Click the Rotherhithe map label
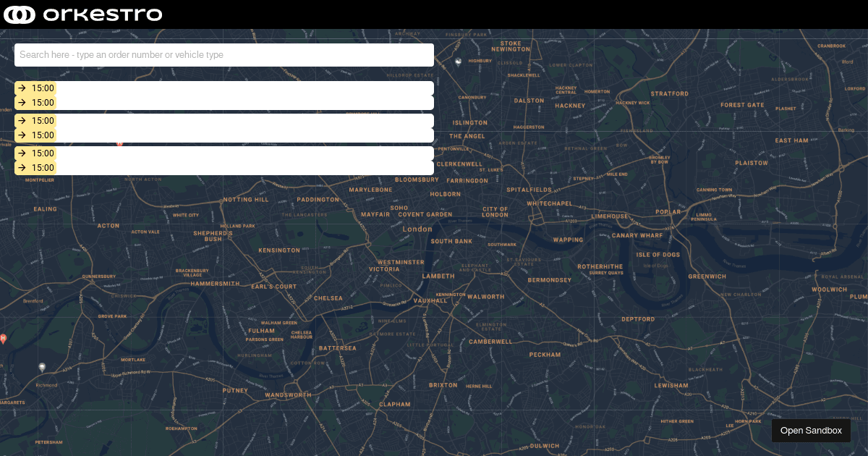 tap(600, 266)
